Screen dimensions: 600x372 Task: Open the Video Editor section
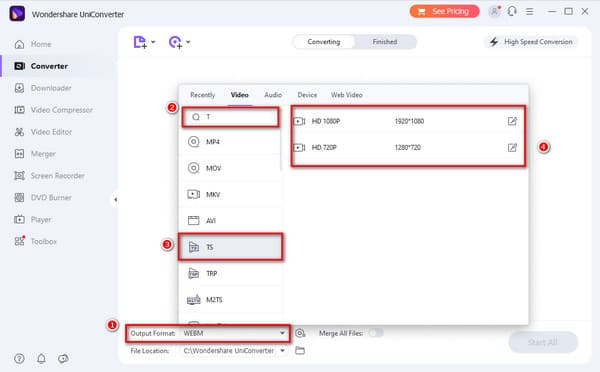pos(43,132)
